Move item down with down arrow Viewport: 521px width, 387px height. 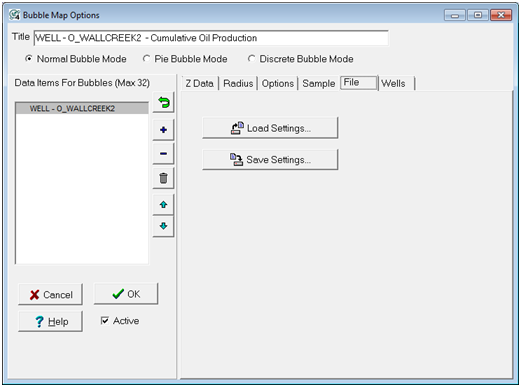pyautogui.click(x=163, y=226)
